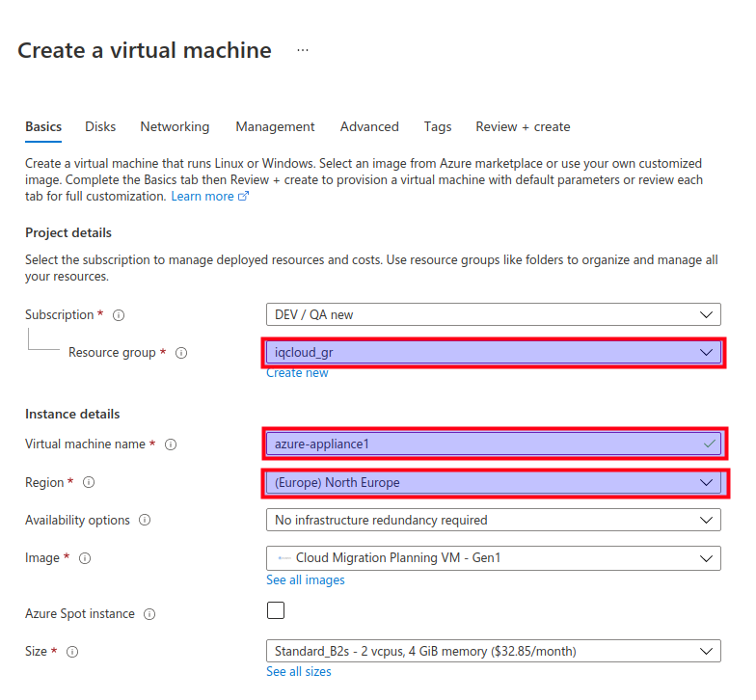Open the Image dropdown
The width and height of the screenshot is (756, 700).
tap(494, 558)
